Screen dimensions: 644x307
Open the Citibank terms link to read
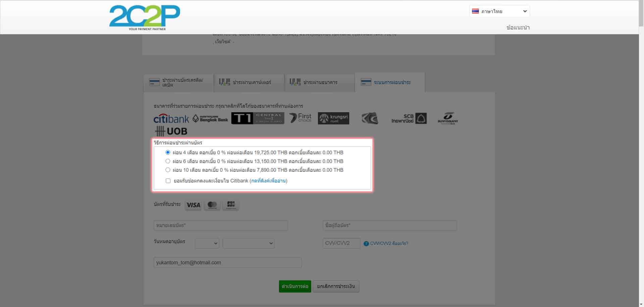[x=268, y=181]
